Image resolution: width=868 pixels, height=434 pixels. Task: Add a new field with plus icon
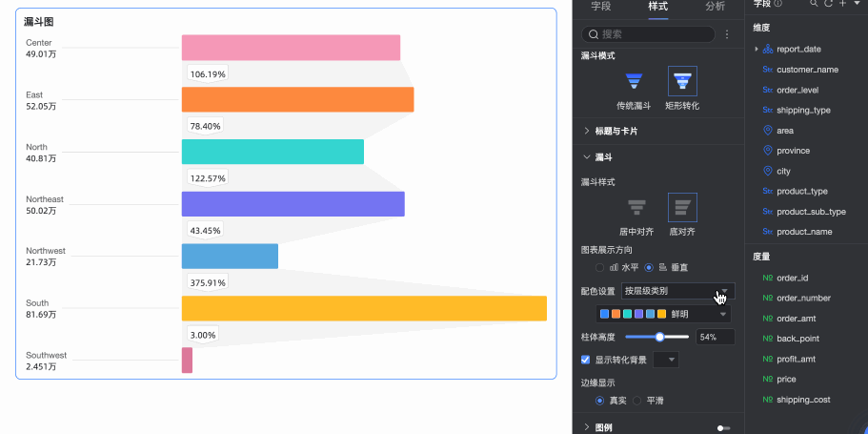pyautogui.click(x=842, y=3)
